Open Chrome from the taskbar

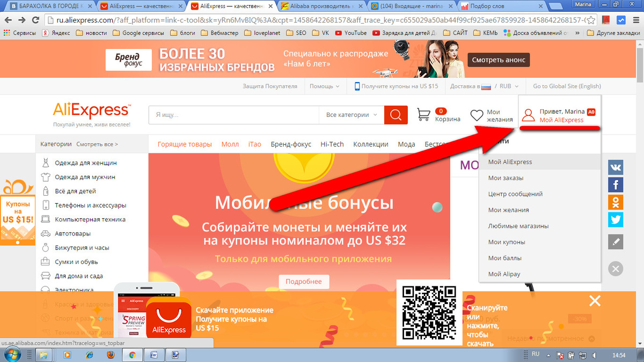pos(131,354)
